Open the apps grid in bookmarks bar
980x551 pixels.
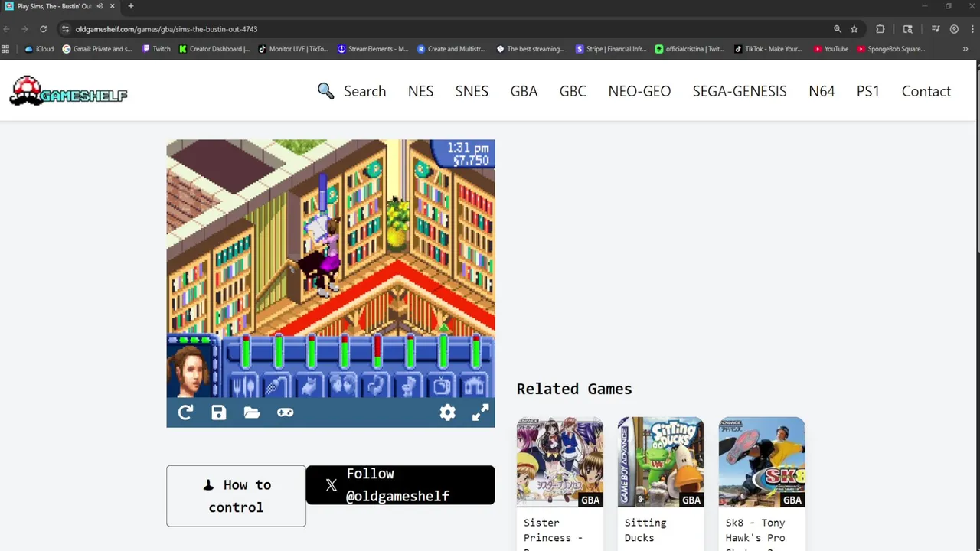(x=6, y=49)
